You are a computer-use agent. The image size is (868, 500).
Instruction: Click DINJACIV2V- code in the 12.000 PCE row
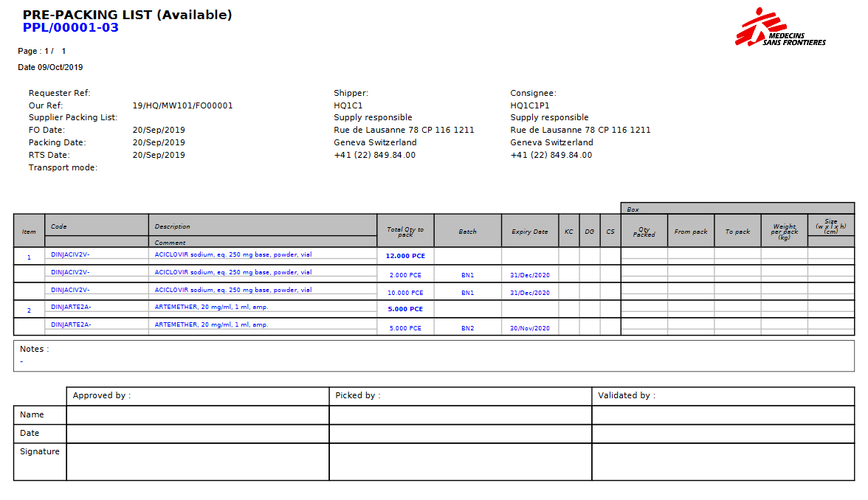(x=70, y=254)
